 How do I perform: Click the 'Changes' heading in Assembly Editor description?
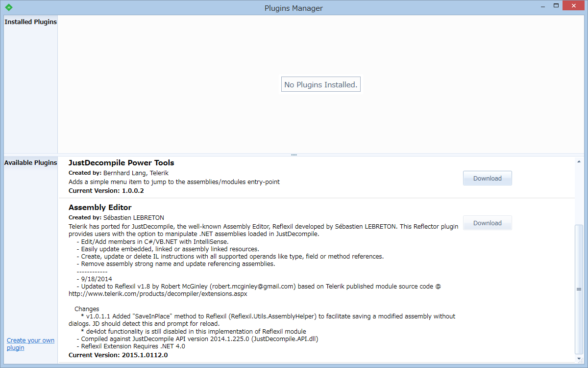click(x=87, y=309)
